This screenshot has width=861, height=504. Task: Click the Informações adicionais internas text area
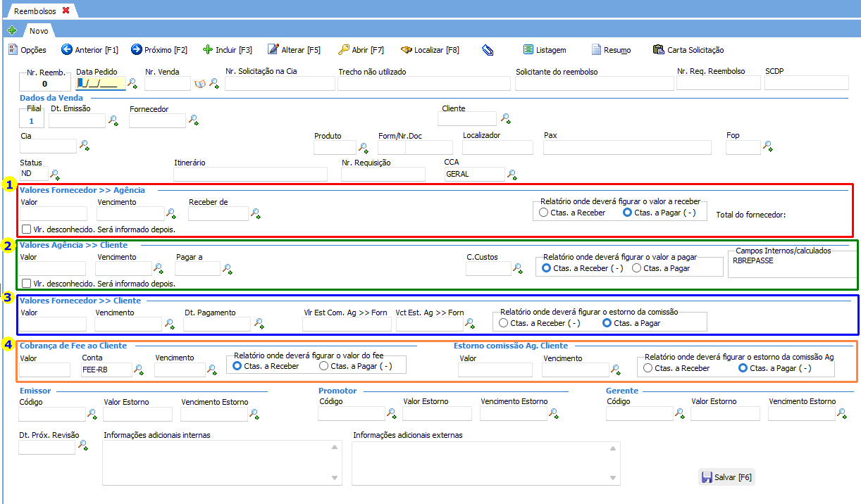[x=223, y=462]
